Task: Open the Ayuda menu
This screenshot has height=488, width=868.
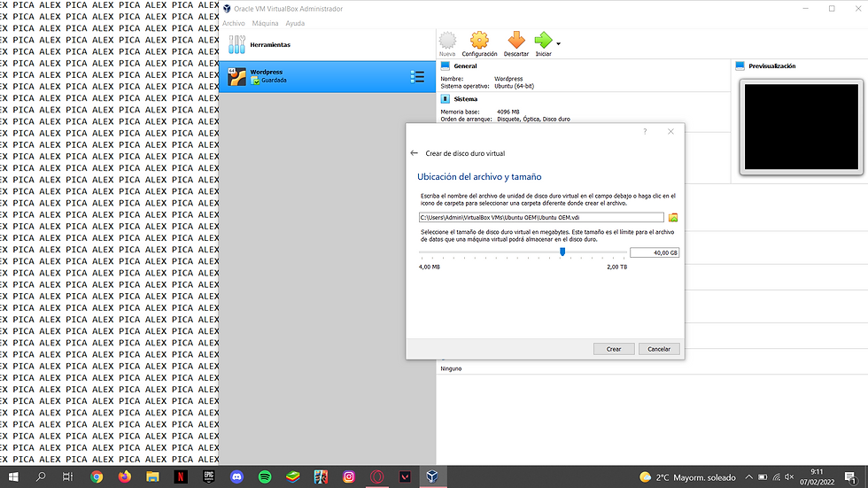Action: (x=295, y=23)
